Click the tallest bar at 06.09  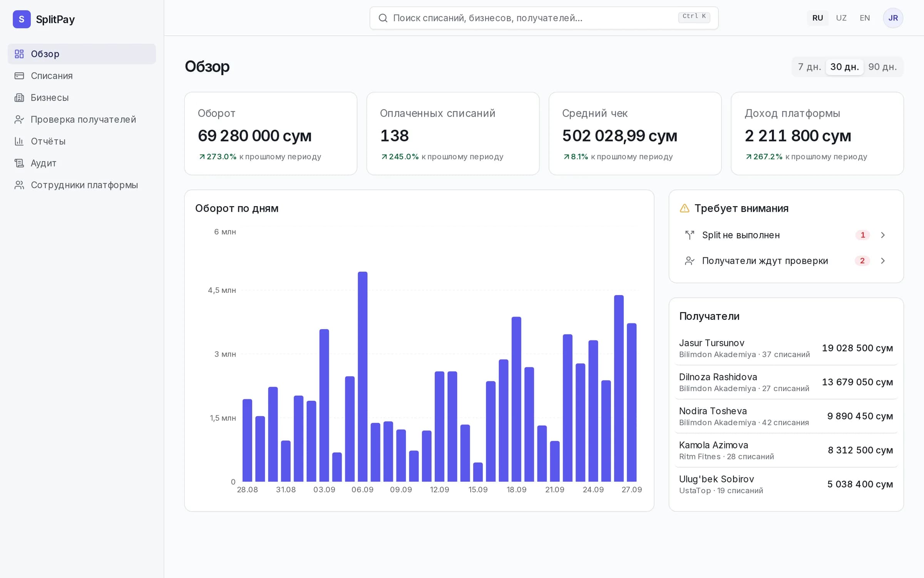[x=362, y=376]
